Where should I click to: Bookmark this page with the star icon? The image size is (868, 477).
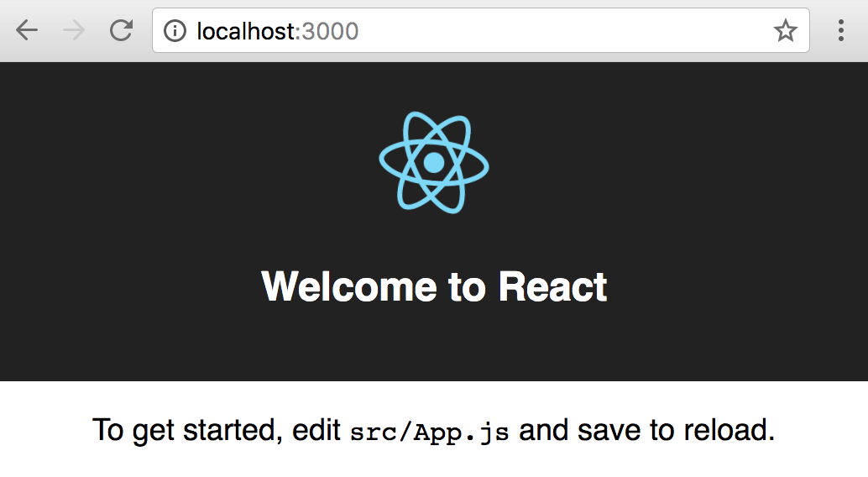(x=785, y=30)
